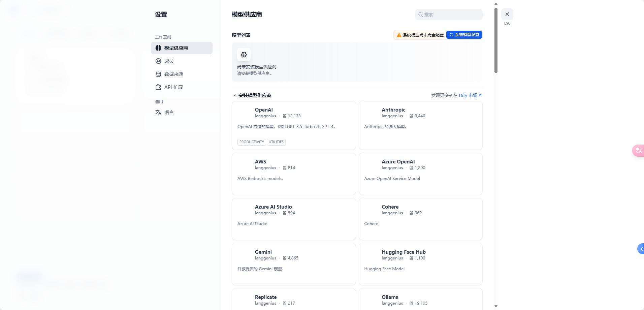644x310 pixels.
Task: Close settings with the X button
Action: [x=507, y=14]
